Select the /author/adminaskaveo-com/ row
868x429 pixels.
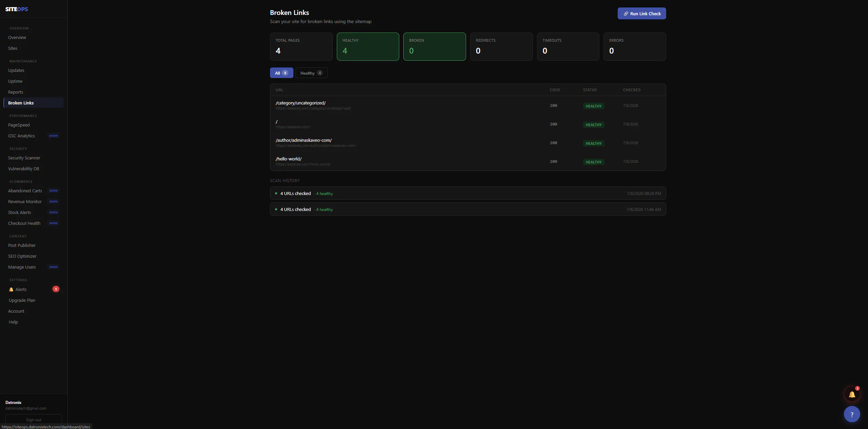(468, 143)
